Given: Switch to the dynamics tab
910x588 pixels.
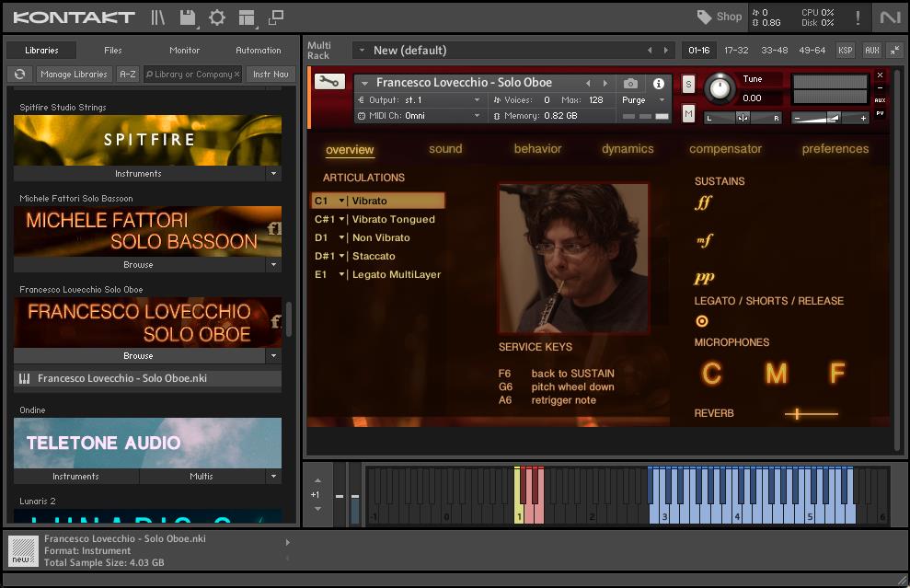Looking at the screenshot, I should tap(628, 149).
